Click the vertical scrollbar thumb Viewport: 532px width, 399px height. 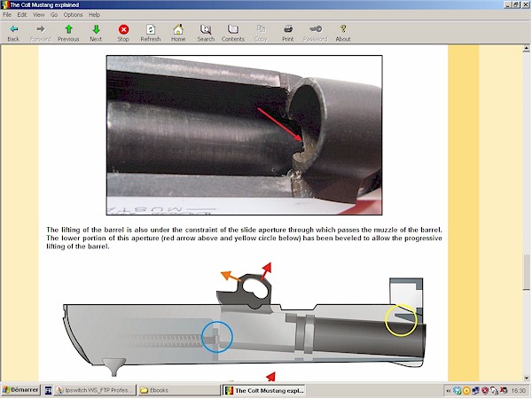point(526,272)
